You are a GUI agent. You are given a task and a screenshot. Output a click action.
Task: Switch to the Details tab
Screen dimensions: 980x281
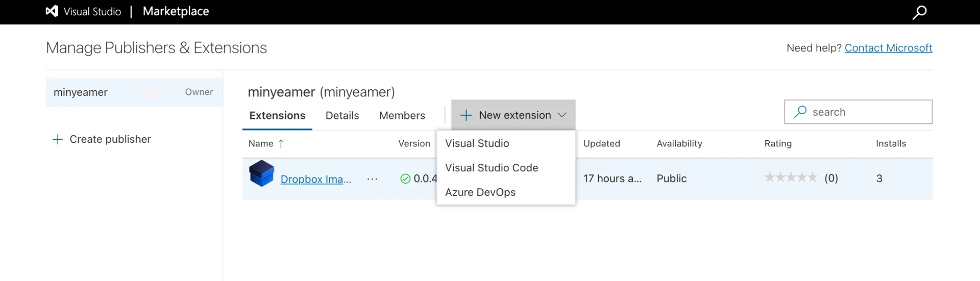(x=342, y=116)
